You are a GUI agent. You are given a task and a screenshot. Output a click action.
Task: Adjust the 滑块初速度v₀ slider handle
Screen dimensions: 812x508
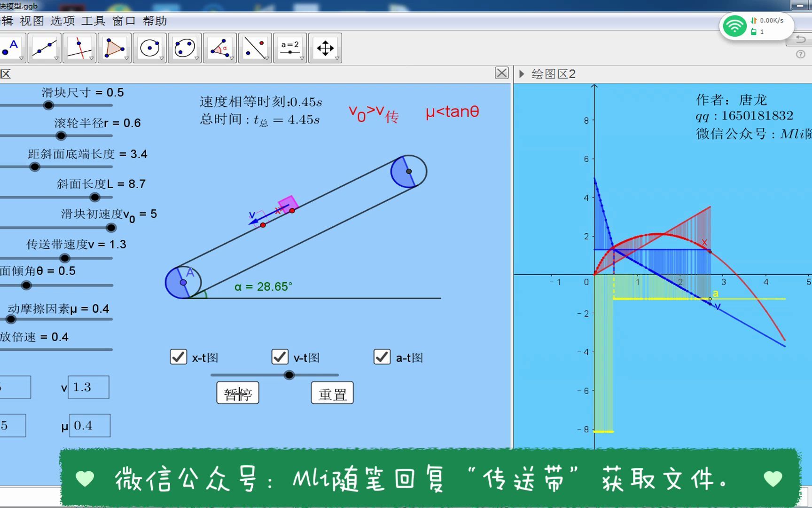111,227
